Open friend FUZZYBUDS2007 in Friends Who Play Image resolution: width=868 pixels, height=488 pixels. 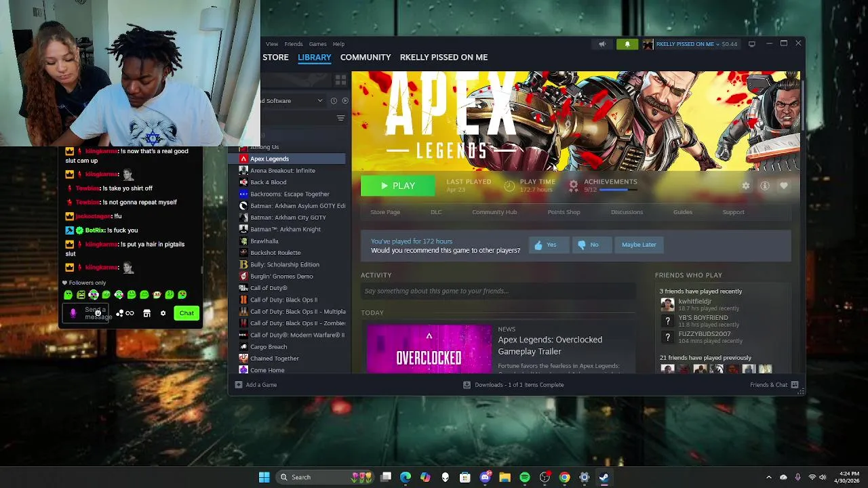coord(705,334)
